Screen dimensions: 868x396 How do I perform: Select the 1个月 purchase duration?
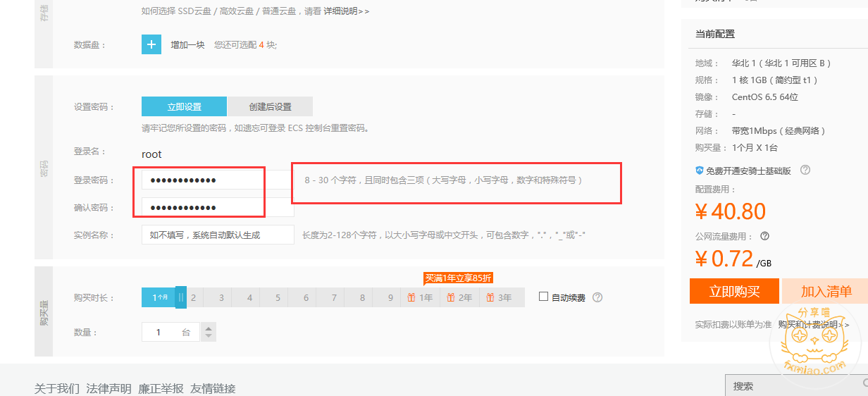(159, 297)
